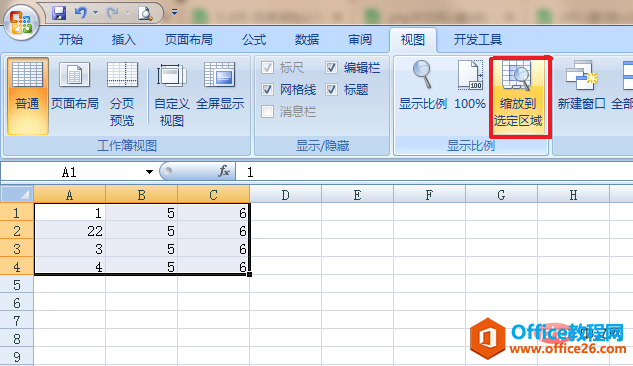Expand the Name Box dropdown arrow
Image resolution: width=633 pixels, height=366 pixels.
pos(149,172)
